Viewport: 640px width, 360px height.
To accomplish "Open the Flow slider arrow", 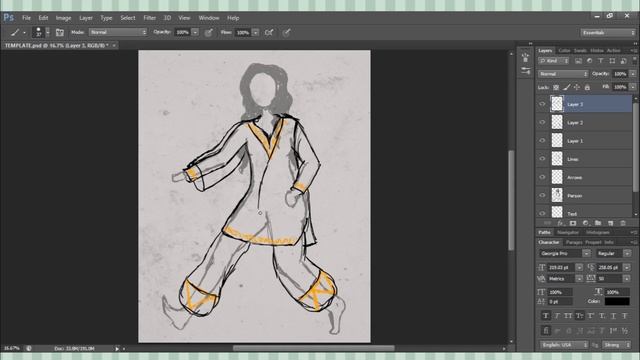I will pyautogui.click(x=256, y=32).
